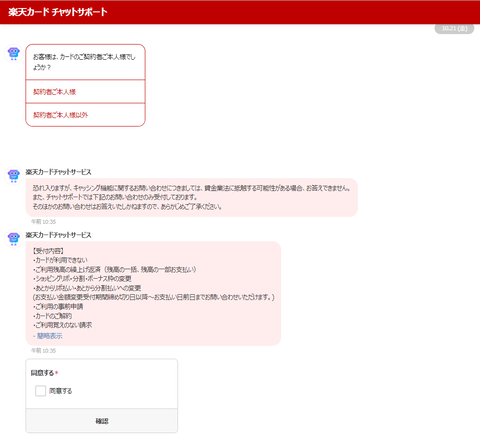Click the question text お客様は、カードのご契約者ご本人様でしょうか

click(84, 62)
